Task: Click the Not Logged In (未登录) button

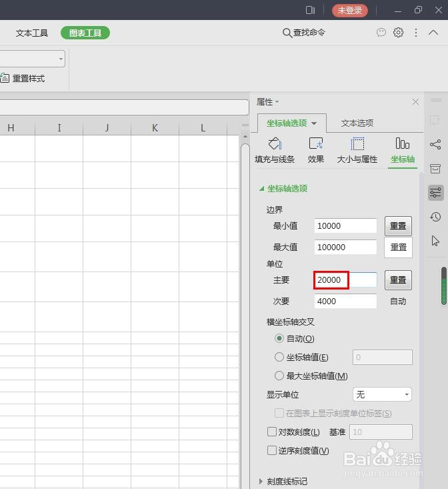Action: 349,10
